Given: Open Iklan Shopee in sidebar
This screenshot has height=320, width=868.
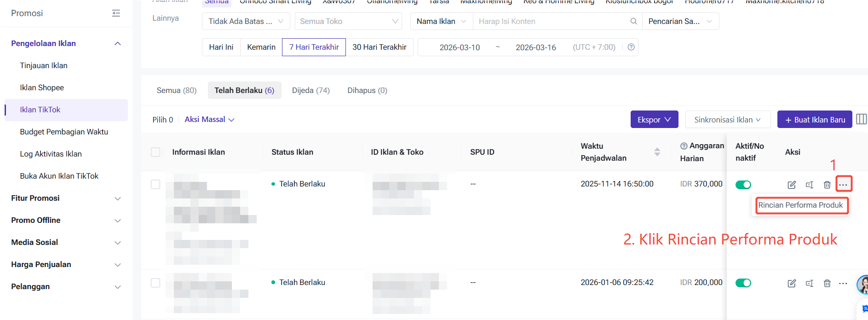Looking at the screenshot, I should 42,87.
